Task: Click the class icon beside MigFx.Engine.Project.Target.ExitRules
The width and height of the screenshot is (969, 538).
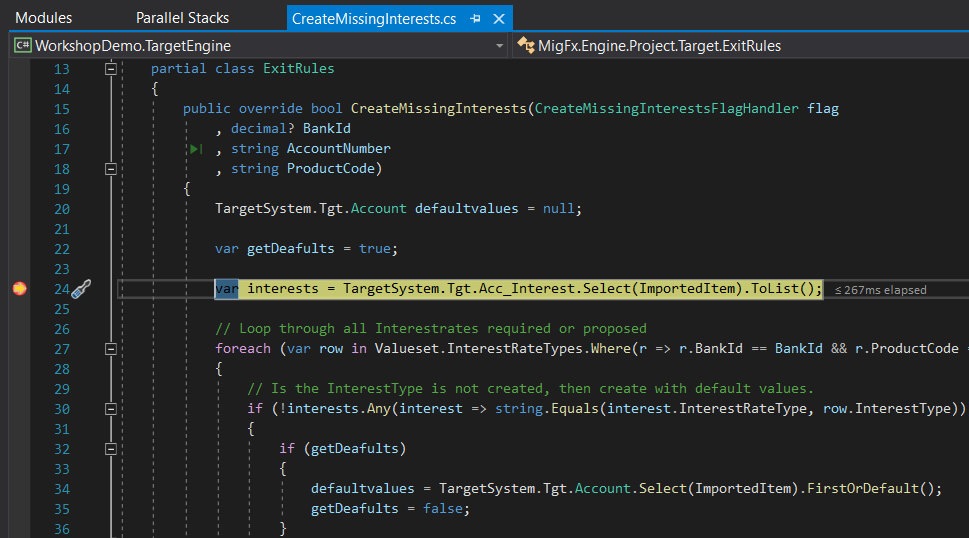Action: (525, 45)
